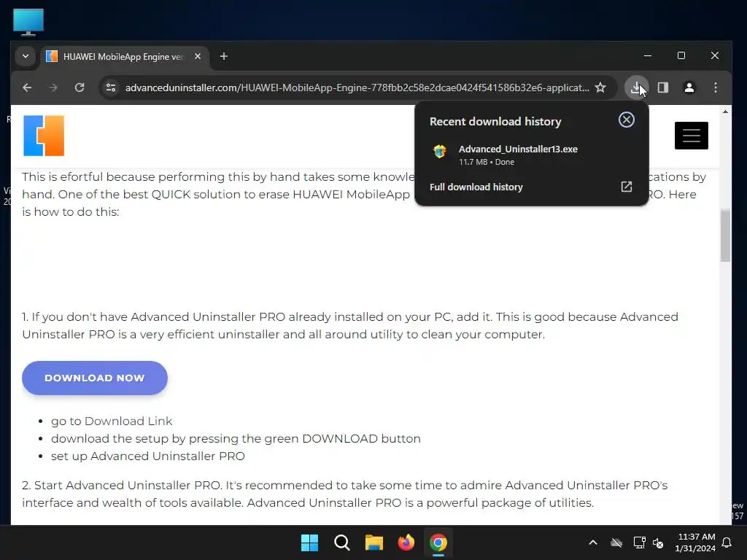Open the website hamburger menu
Viewport: 747px width, 560px height.
(x=692, y=136)
